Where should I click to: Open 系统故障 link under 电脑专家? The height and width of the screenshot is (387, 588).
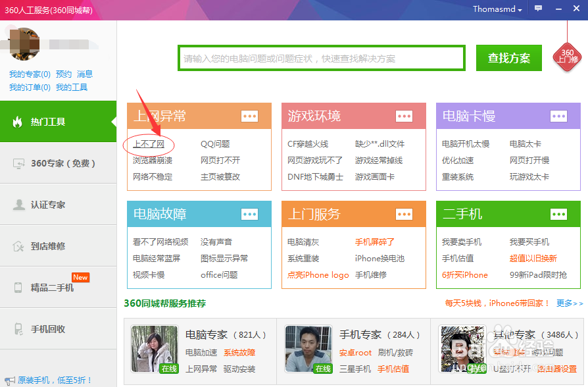click(x=239, y=353)
